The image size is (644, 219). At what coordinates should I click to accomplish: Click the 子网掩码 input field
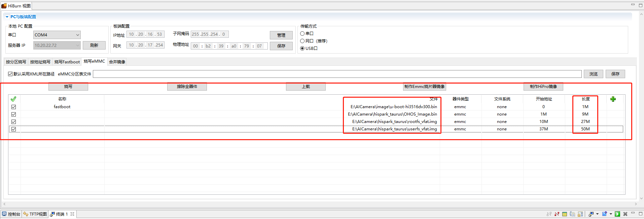coord(210,34)
